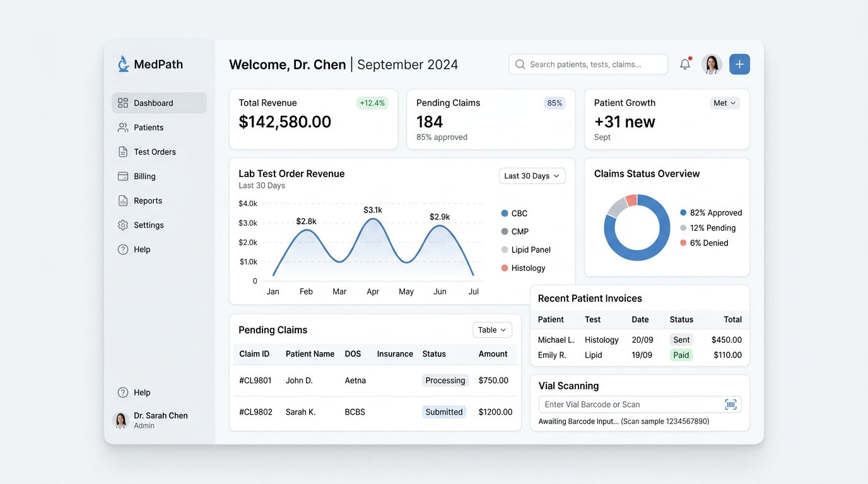The height and width of the screenshot is (484, 868).
Task: Open claim #CL9802
Action: [255, 412]
